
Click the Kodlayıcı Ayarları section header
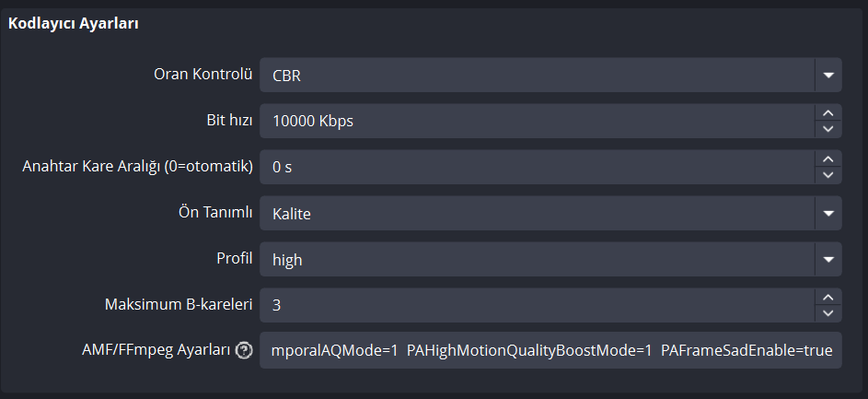[x=74, y=24]
